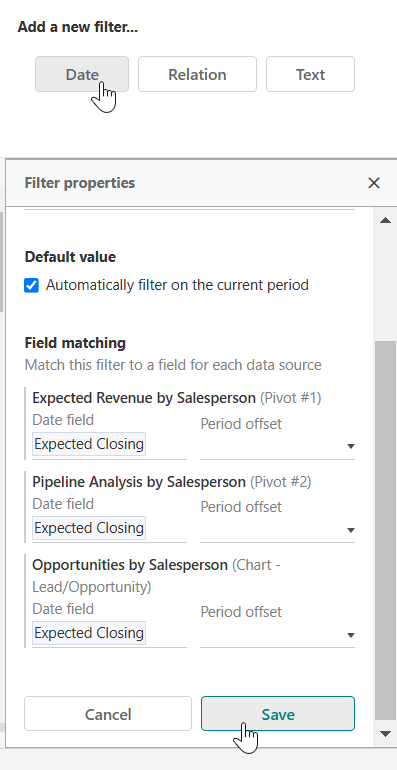Click the Filter properties header title

pyautogui.click(x=80, y=183)
